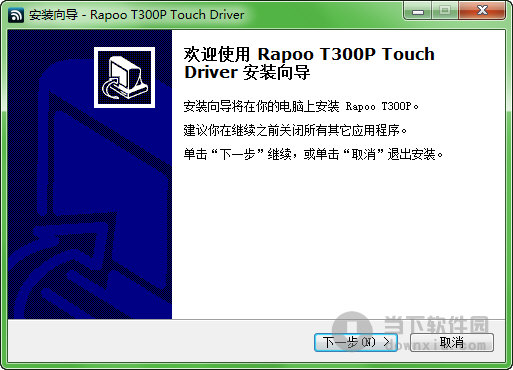Minimize the 安装向导 window

417,12
